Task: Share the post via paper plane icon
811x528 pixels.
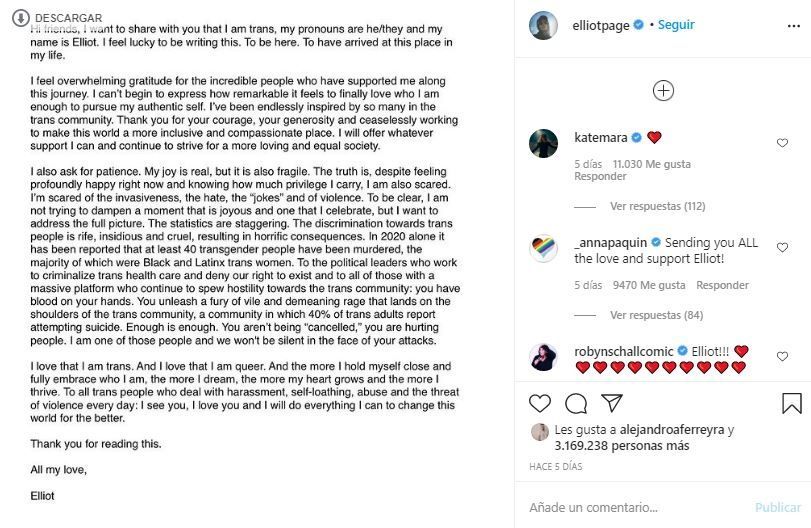Action: point(611,403)
